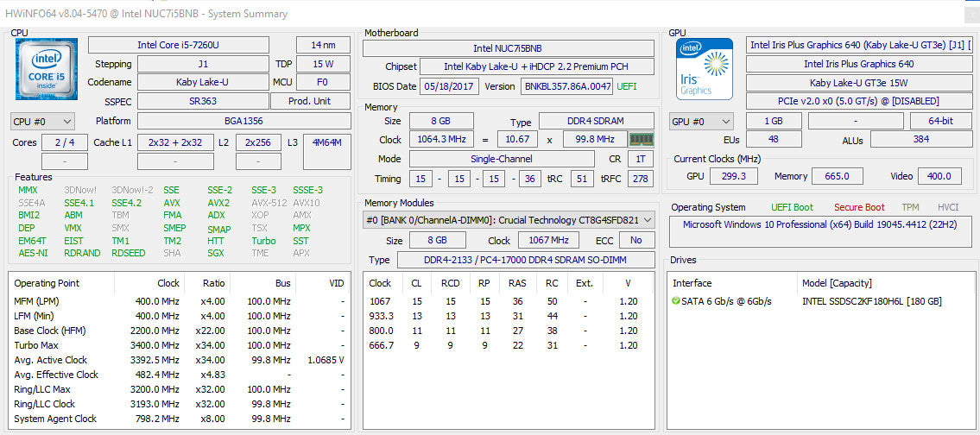
Task: Select the AES-NI feature label
Action: pyautogui.click(x=33, y=253)
